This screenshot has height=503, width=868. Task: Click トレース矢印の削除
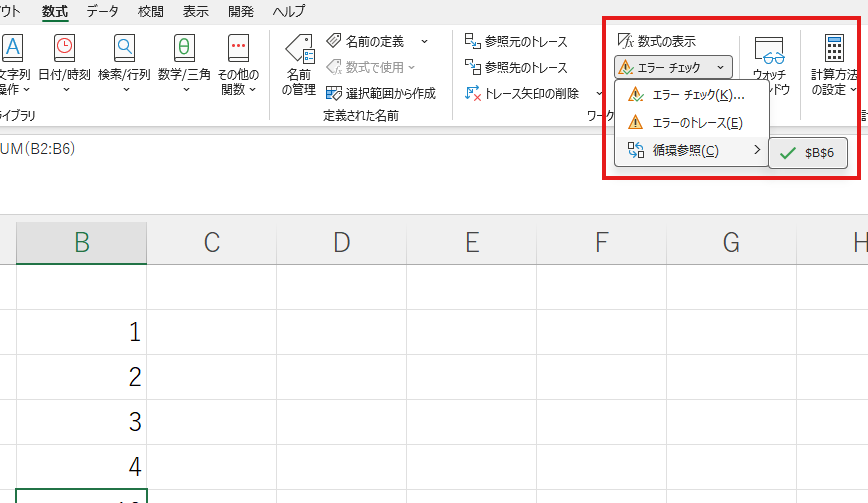[521, 94]
